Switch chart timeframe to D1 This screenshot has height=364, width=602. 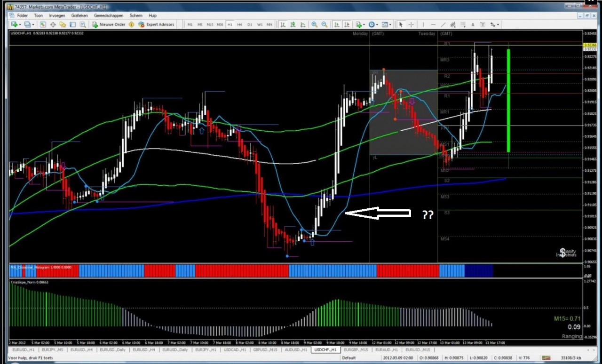249,24
